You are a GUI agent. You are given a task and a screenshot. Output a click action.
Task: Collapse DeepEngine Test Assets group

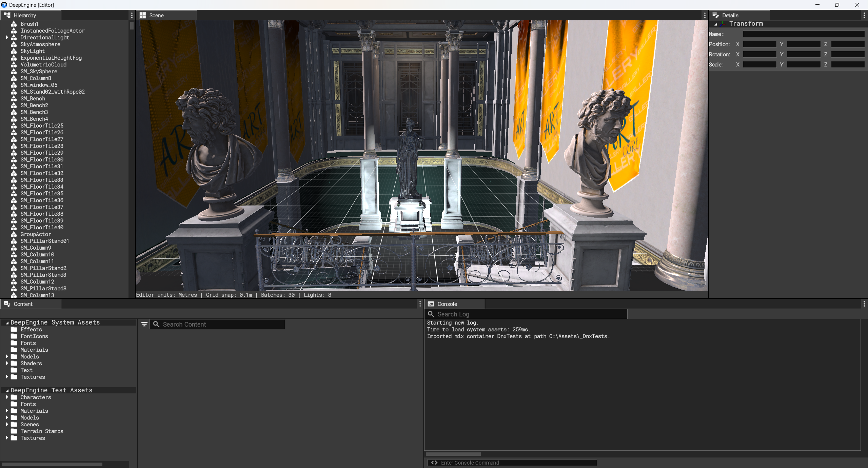click(7, 390)
